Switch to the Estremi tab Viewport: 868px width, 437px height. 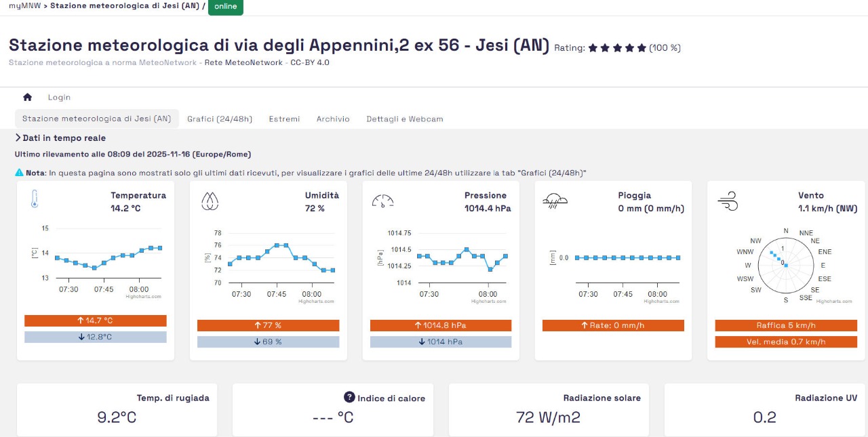(x=284, y=119)
